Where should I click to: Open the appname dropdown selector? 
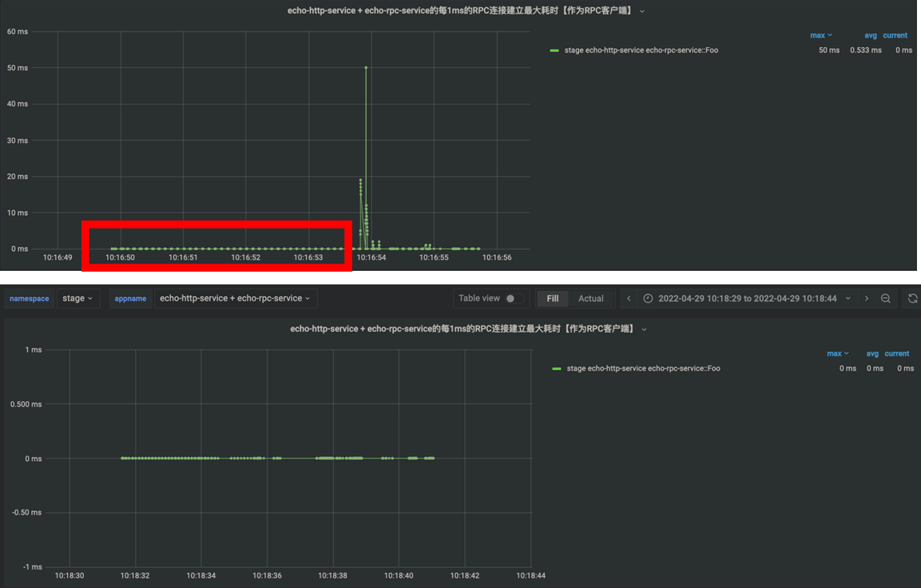(x=235, y=298)
